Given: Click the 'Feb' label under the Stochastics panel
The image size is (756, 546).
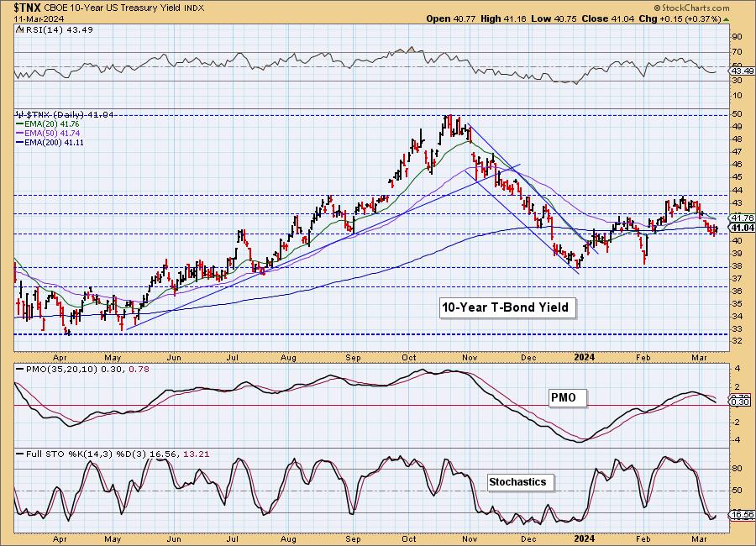Looking at the screenshot, I should click(x=643, y=538).
